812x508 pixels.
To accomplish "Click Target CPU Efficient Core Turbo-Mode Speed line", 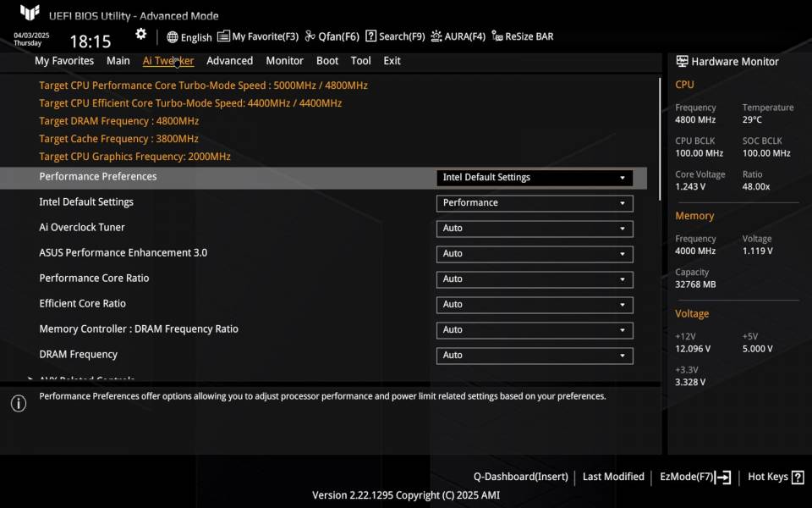I will pyautogui.click(x=190, y=102).
